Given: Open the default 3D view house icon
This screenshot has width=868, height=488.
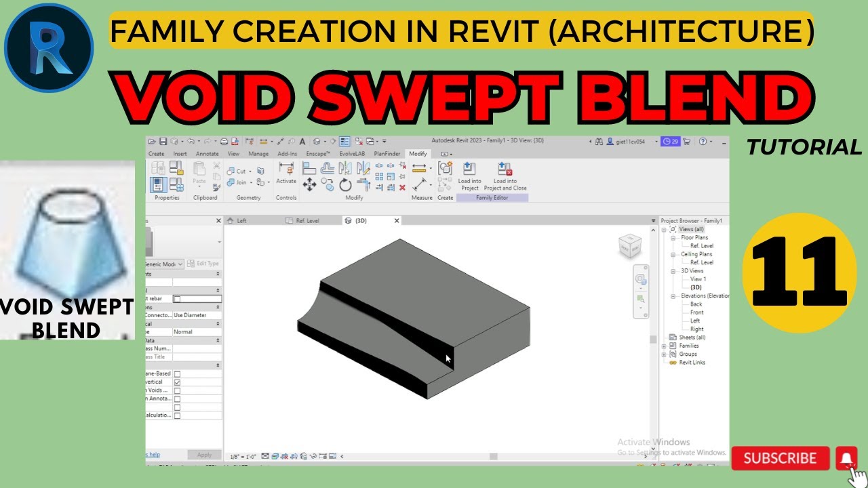Looking at the screenshot, I should tap(316, 141).
